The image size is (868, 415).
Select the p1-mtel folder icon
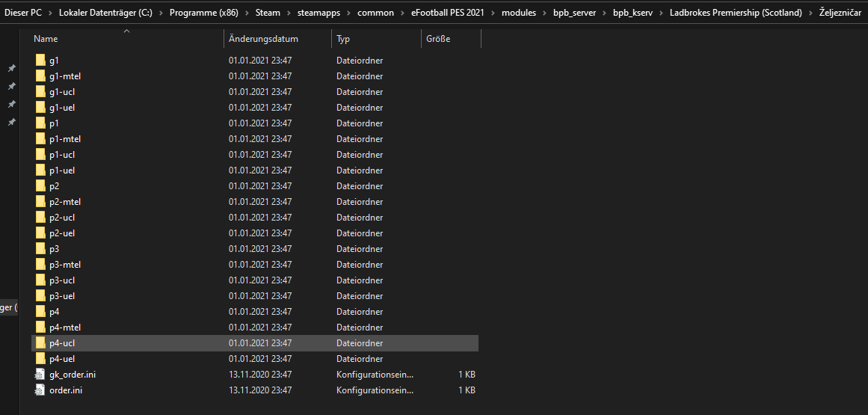40,139
